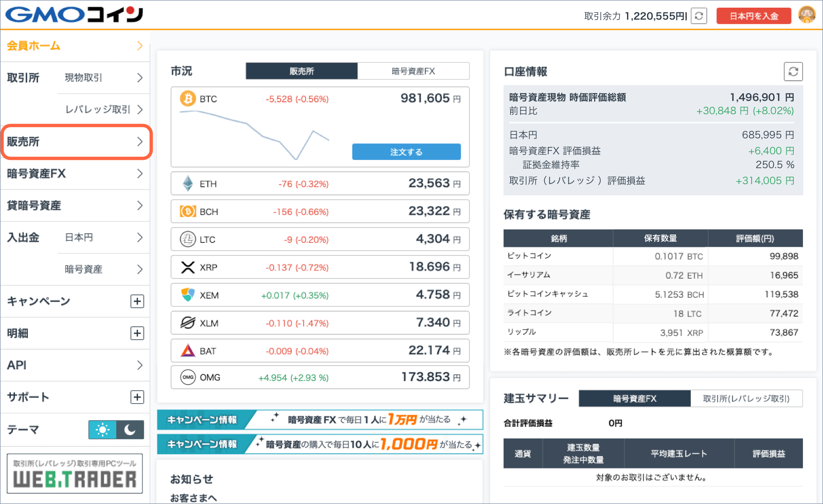The height and width of the screenshot is (504, 823).
Task: Click the XLM Stellar icon
Action: coord(188,322)
